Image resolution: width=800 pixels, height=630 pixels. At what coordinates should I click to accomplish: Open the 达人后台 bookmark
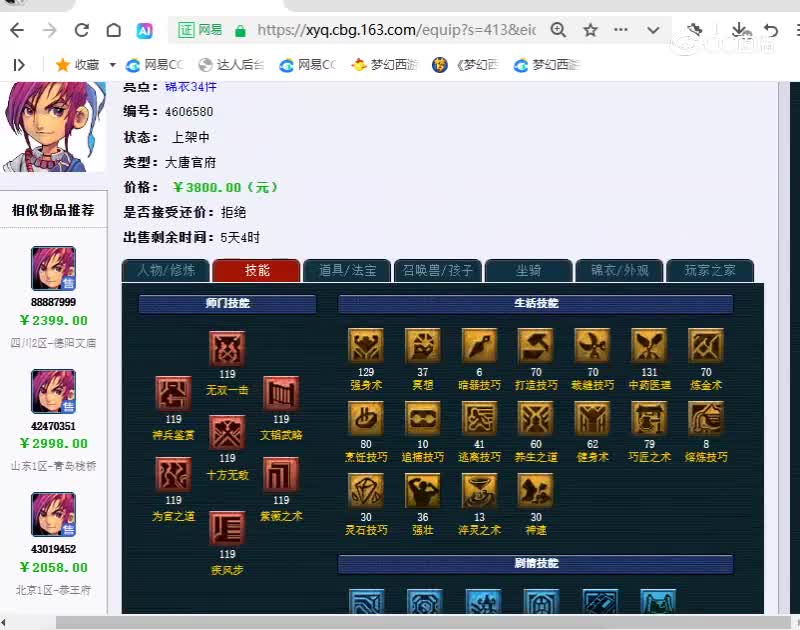click(x=231, y=65)
